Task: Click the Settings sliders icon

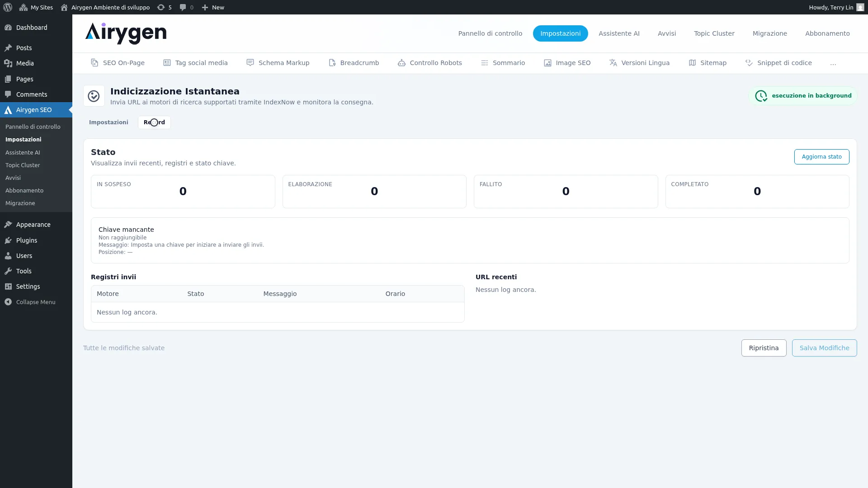Action: click(x=8, y=286)
